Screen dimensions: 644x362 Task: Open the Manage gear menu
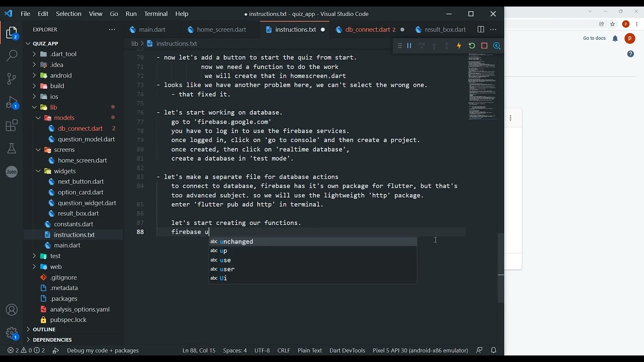click(x=12, y=333)
